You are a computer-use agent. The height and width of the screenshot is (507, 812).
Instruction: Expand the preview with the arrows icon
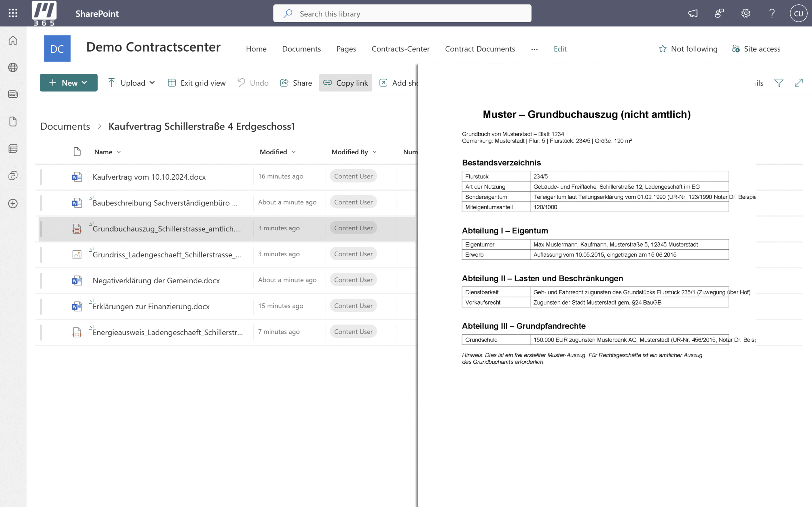(799, 83)
